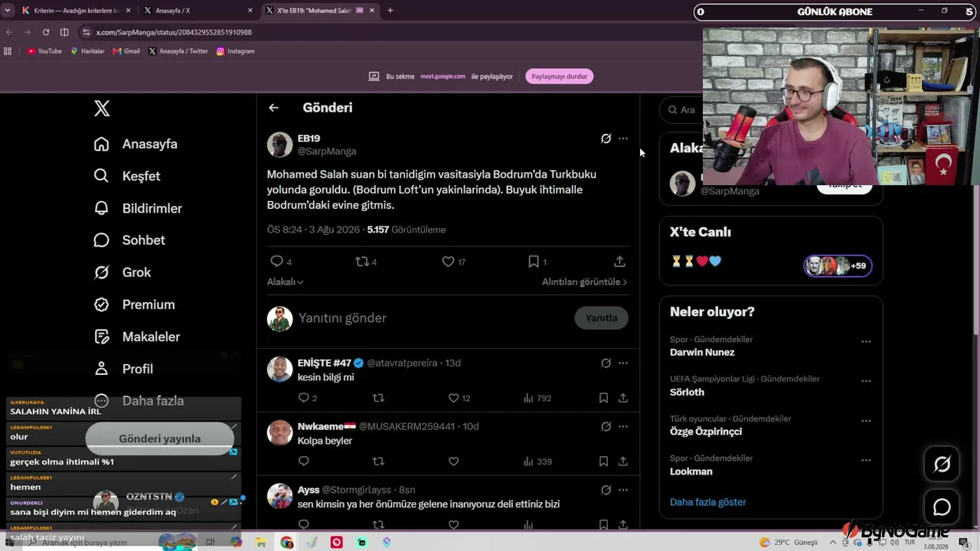Viewport: 980px width, 551px height.
Task: Repost EB19's post
Action: [362, 262]
